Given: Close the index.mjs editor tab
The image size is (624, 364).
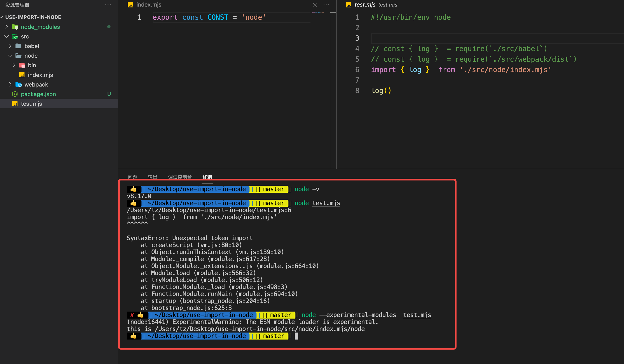Looking at the screenshot, I should click(315, 5).
